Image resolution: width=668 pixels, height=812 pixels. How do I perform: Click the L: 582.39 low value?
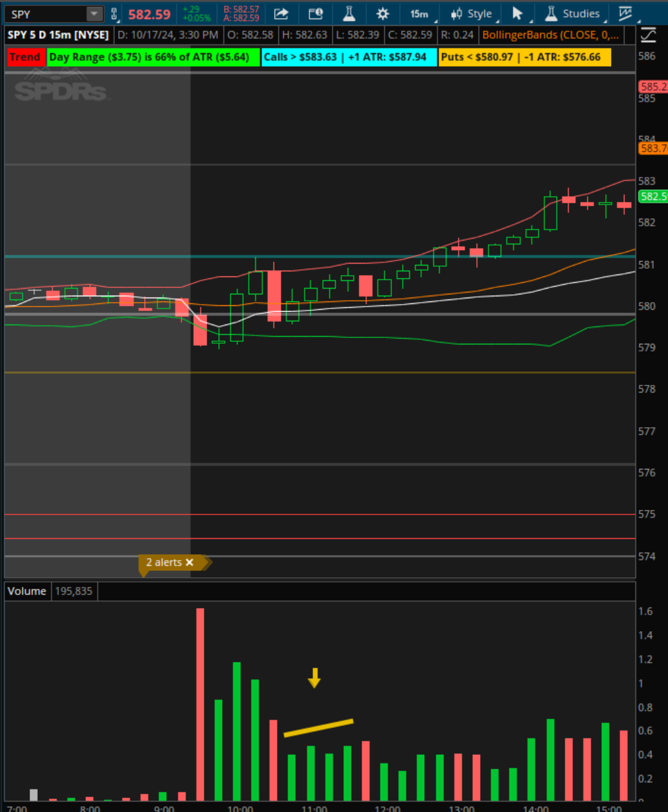tap(357, 35)
